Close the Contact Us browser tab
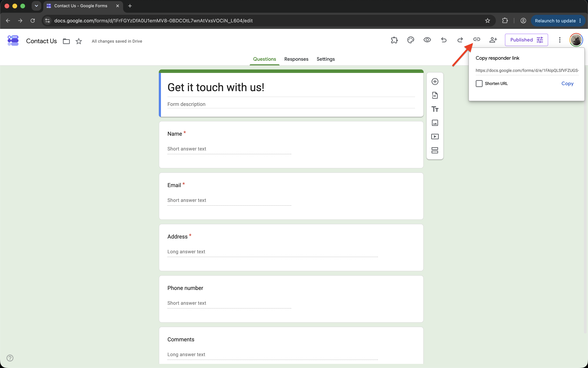This screenshot has height=368, width=588. pyautogui.click(x=117, y=6)
